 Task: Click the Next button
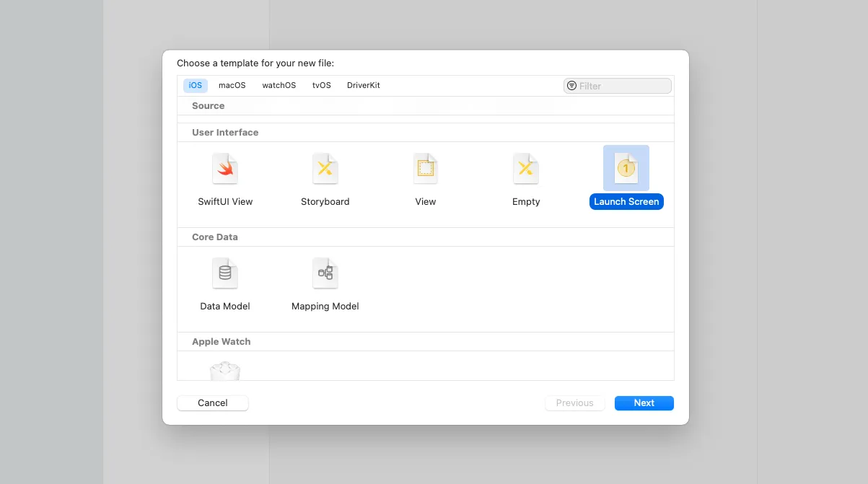tap(644, 403)
